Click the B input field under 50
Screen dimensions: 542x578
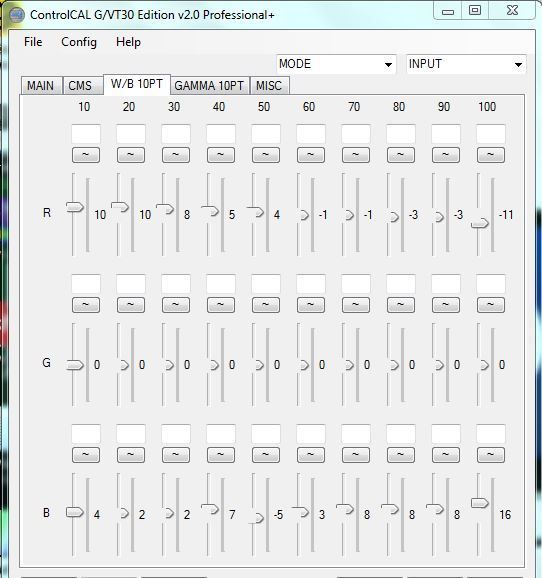266,434
